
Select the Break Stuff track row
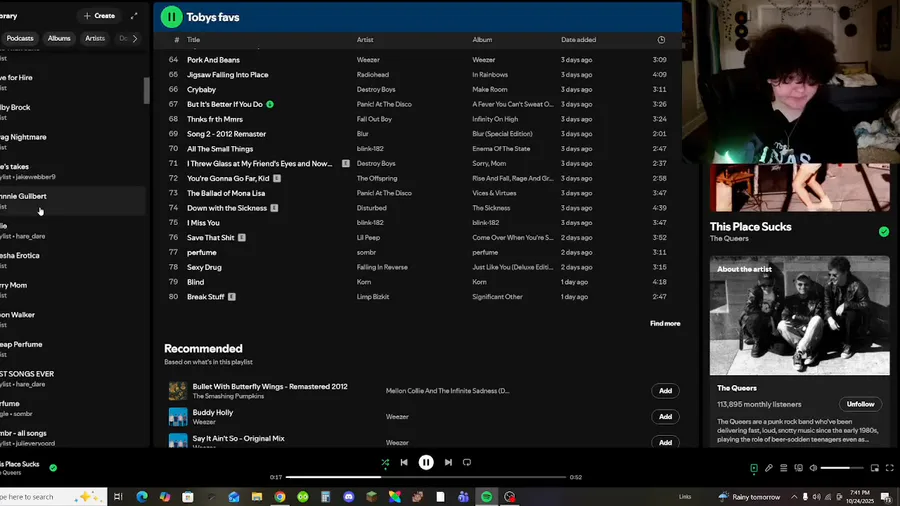(x=418, y=297)
